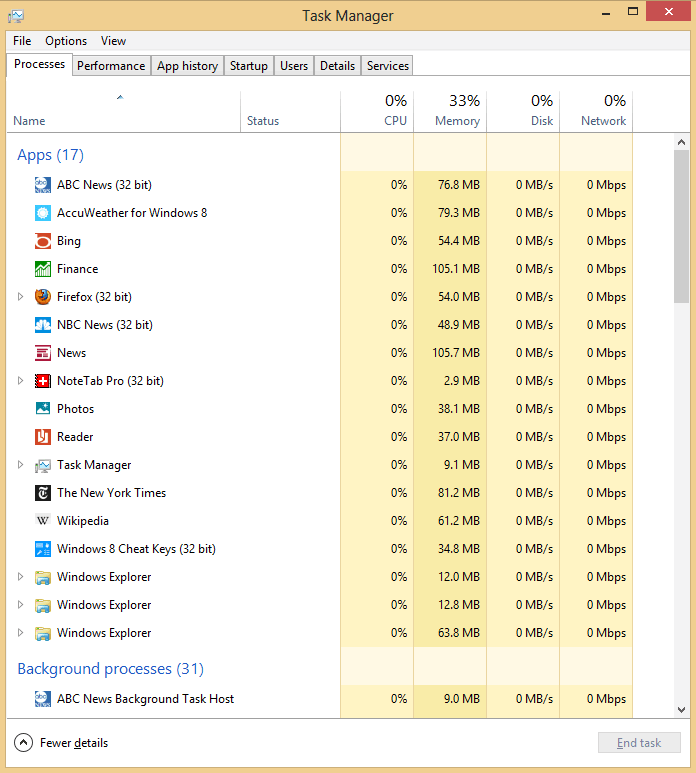Click the Fewer details circular arrow icon
The width and height of the screenshot is (696, 773).
(23, 742)
